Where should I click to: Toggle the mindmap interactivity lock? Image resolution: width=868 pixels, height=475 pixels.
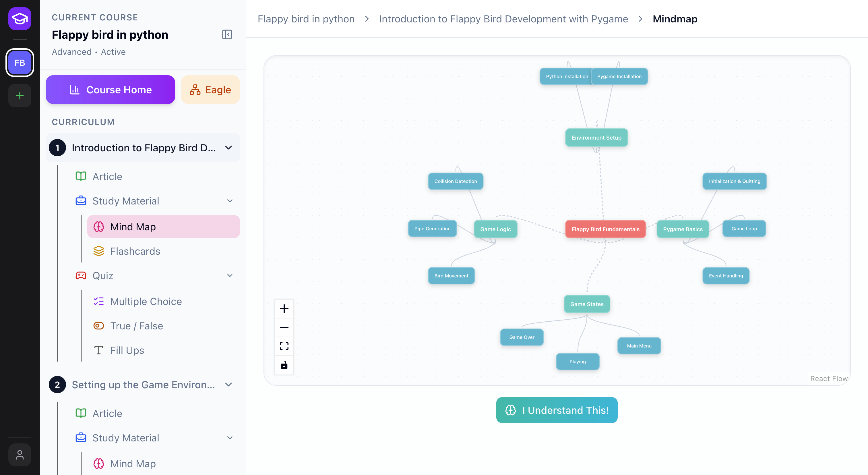284,365
